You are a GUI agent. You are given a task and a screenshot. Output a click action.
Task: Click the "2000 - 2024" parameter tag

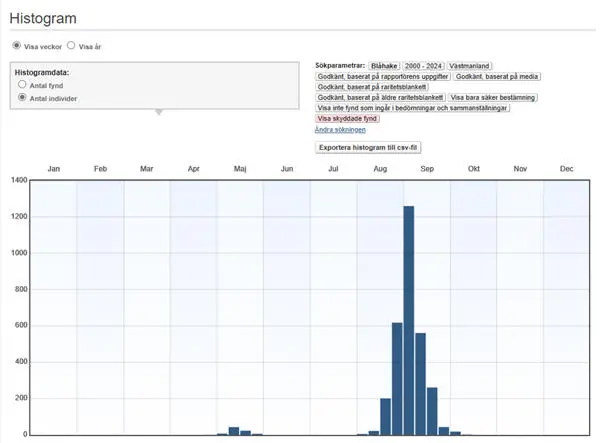(x=422, y=65)
